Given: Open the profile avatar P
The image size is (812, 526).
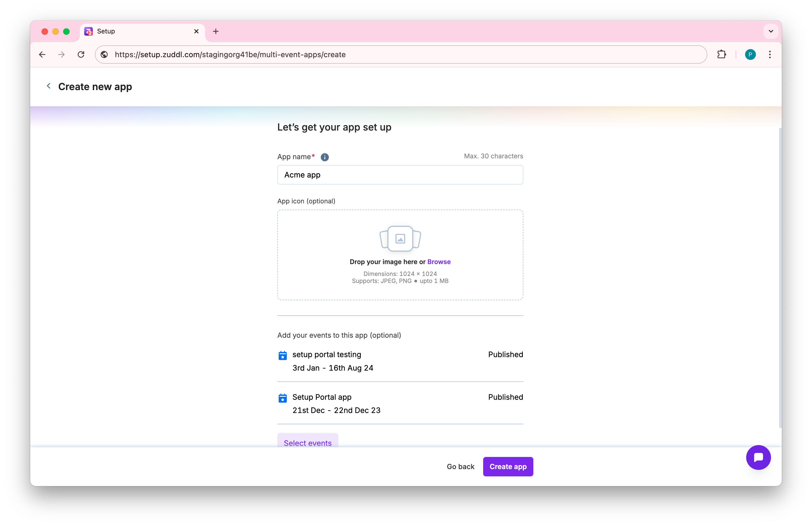Looking at the screenshot, I should coord(750,54).
